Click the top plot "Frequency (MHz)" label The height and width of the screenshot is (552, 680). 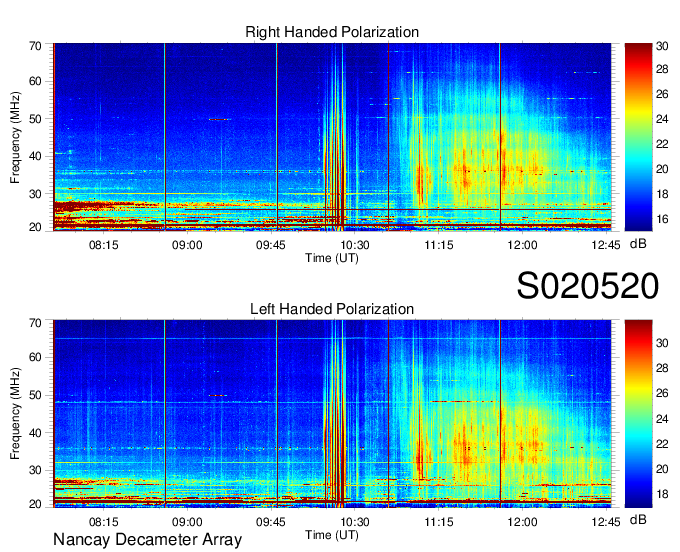click(x=15, y=137)
